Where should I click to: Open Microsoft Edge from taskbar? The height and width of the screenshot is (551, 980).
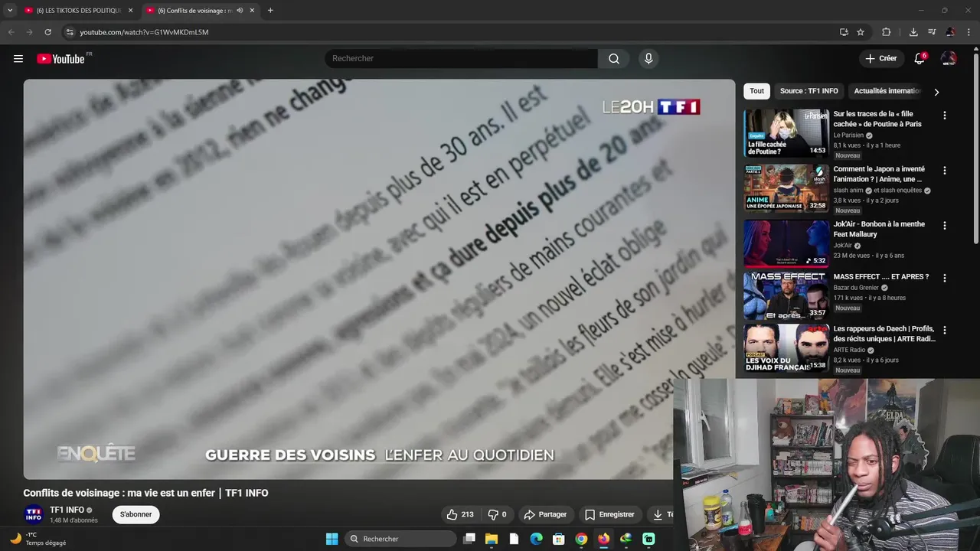[537, 539]
